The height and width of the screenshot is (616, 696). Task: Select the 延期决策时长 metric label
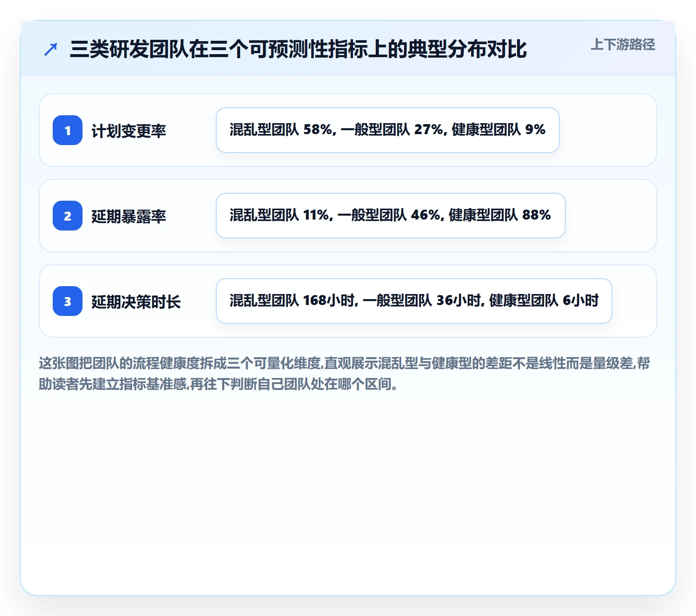click(x=136, y=302)
